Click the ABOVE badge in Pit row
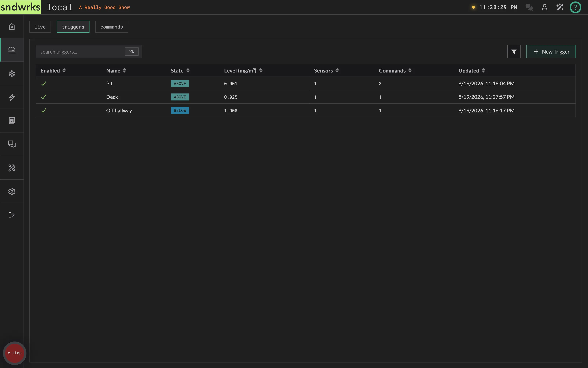The height and width of the screenshot is (368, 588). [180, 84]
